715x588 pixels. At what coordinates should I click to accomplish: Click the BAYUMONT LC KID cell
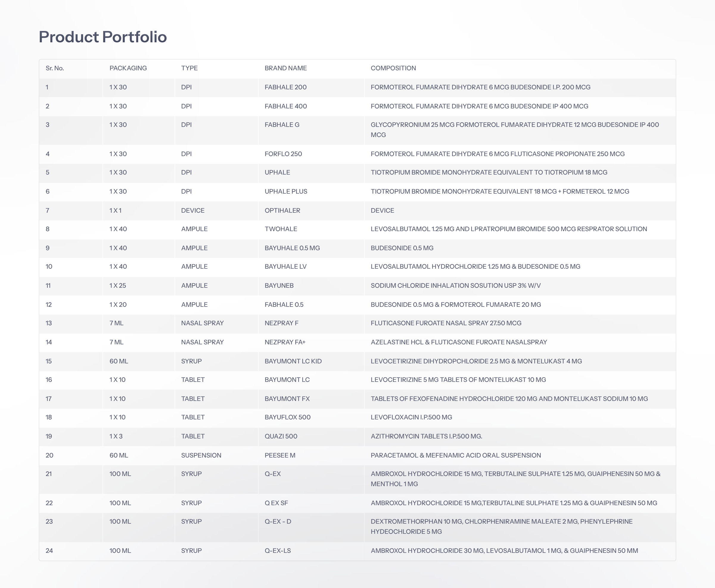(x=293, y=361)
